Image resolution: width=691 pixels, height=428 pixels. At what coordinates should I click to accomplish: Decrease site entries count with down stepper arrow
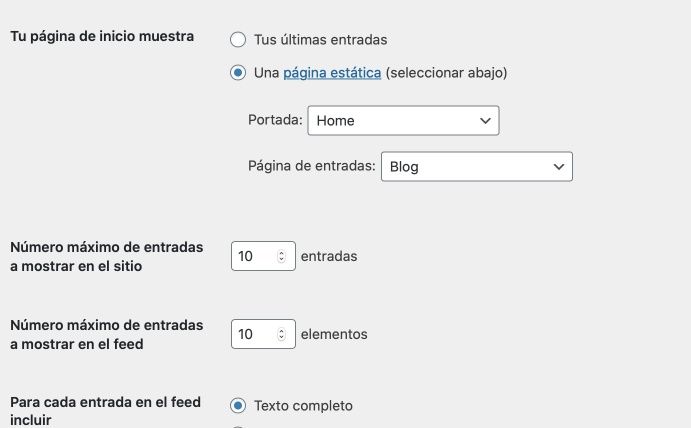[282, 259]
